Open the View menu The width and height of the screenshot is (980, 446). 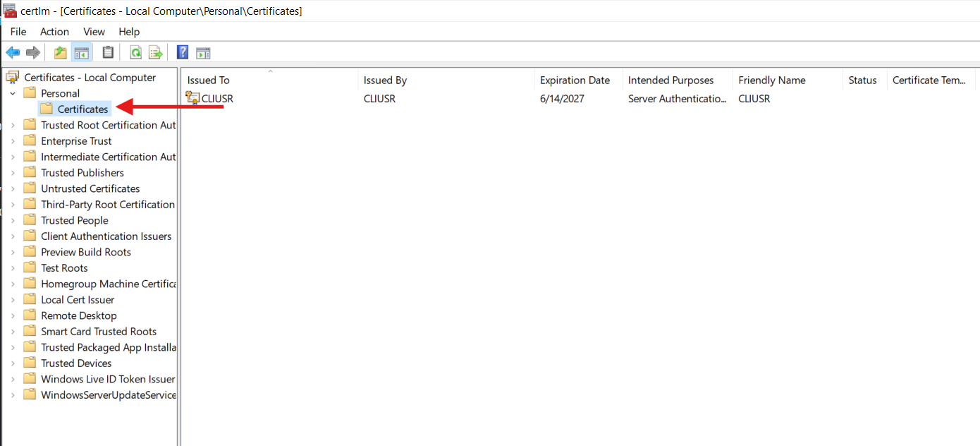(94, 32)
